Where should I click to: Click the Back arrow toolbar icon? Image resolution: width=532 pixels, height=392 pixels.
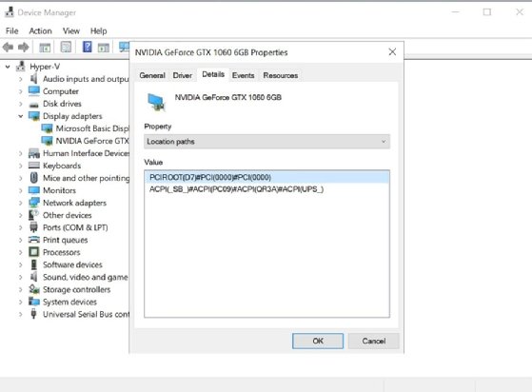tap(9, 48)
